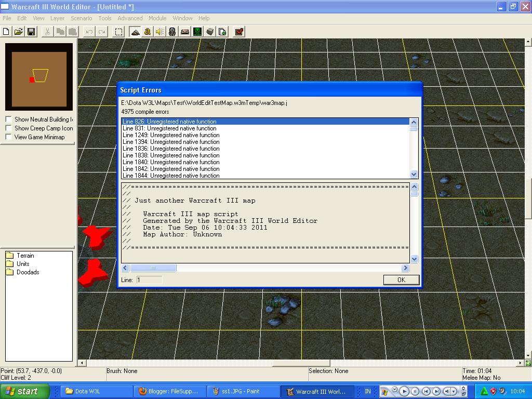This screenshot has height=399, width=532.
Task: Switch to Dota W3L taskbar window
Action: pyautogui.click(x=96, y=391)
